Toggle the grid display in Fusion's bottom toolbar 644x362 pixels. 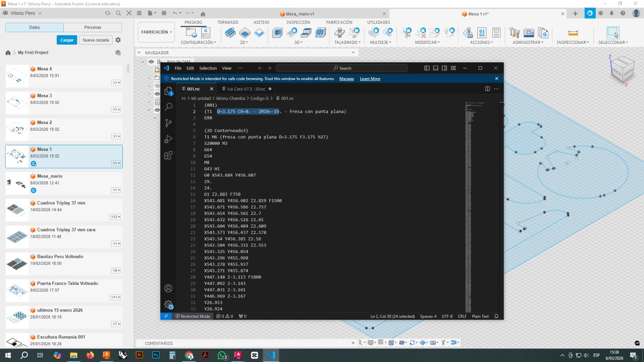[x=381, y=343]
